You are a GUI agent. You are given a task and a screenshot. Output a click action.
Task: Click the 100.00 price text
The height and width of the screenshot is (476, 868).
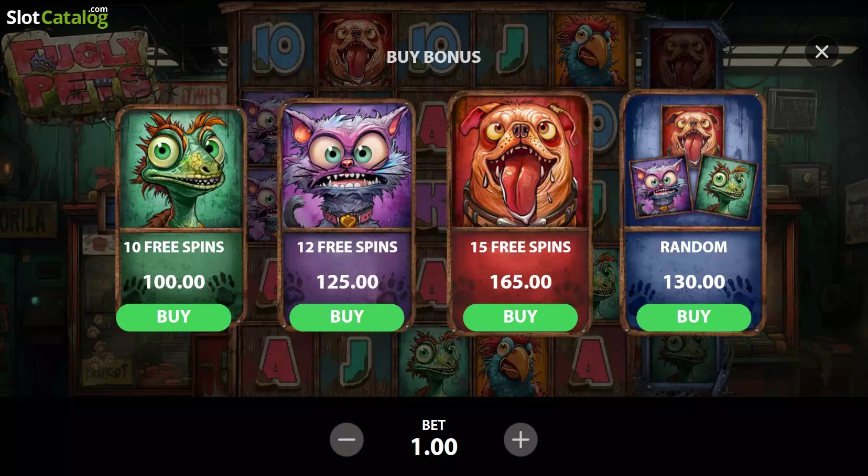[174, 282]
